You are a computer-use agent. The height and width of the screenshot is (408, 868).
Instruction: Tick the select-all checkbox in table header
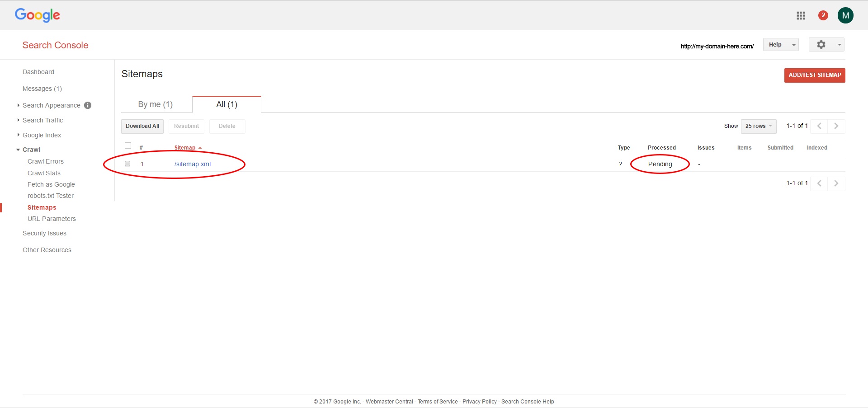tap(128, 145)
